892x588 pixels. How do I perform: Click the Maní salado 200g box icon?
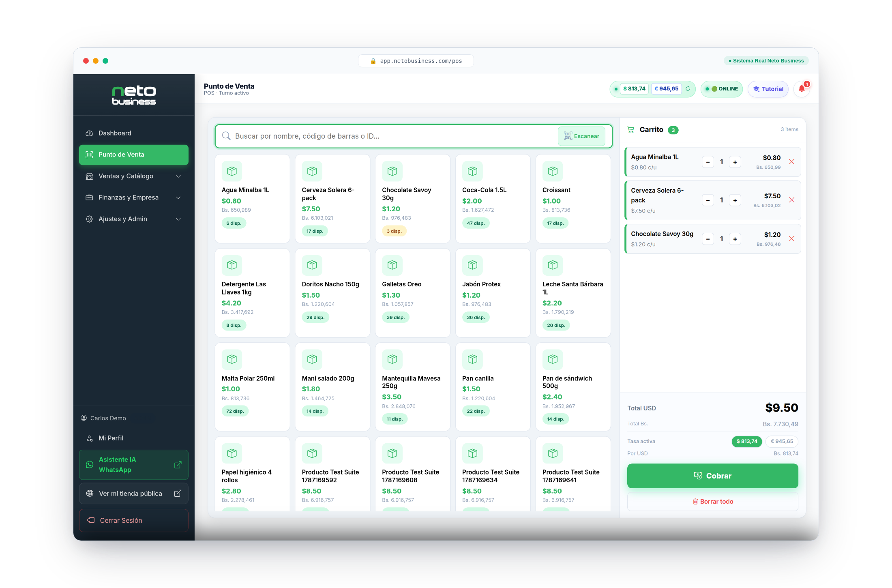point(312,359)
